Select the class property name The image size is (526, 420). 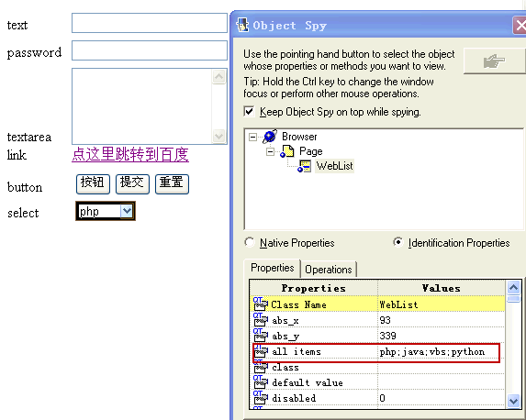point(285,368)
